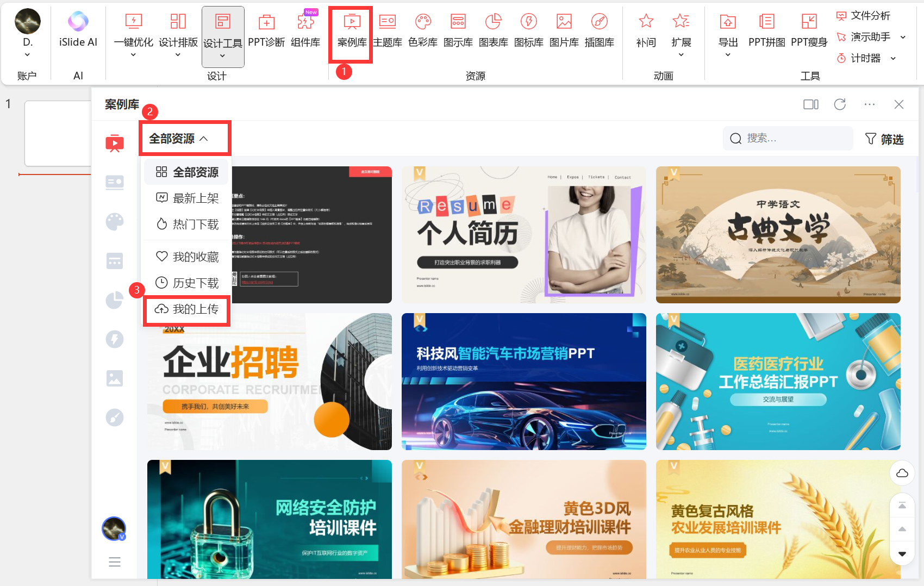This screenshot has width=924, height=586.
Task: Click the cloud icon floating button
Action: click(902, 473)
